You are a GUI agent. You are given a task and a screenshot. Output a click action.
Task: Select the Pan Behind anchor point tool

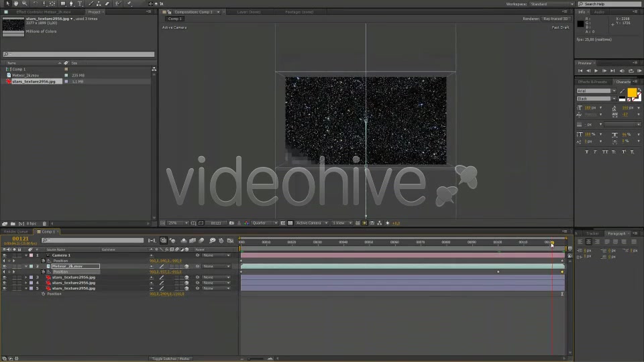pos(52,4)
